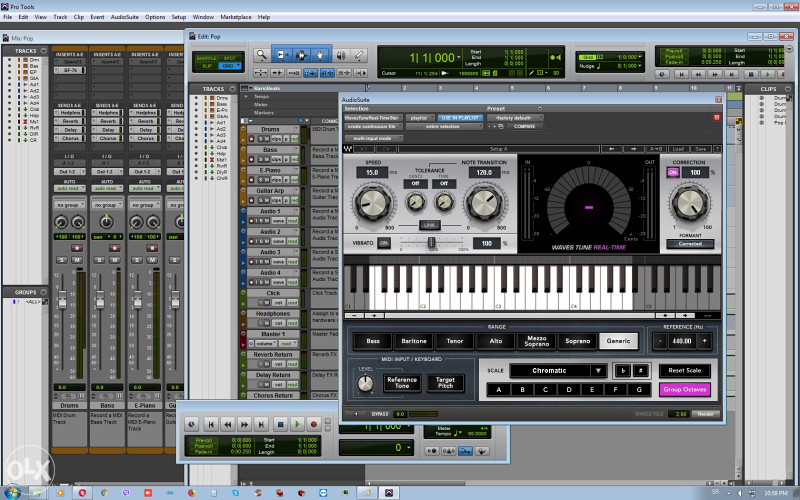Open the Chromatic scale dropdown
This screenshot has height=500, width=800.
click(558, 371)
